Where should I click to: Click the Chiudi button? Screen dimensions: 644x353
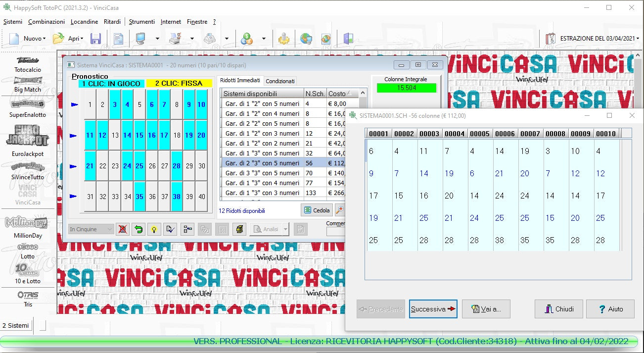559,309
